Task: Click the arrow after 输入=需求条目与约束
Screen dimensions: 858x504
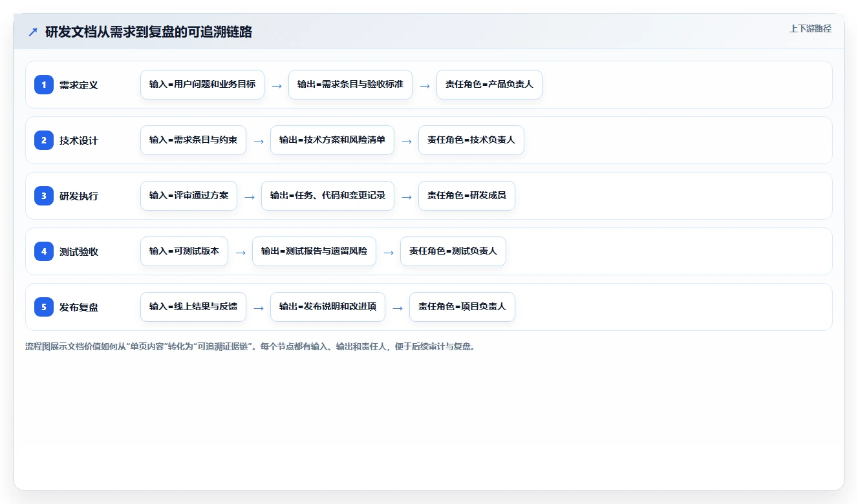Action: pyautogui.click(x=259, y=141)
